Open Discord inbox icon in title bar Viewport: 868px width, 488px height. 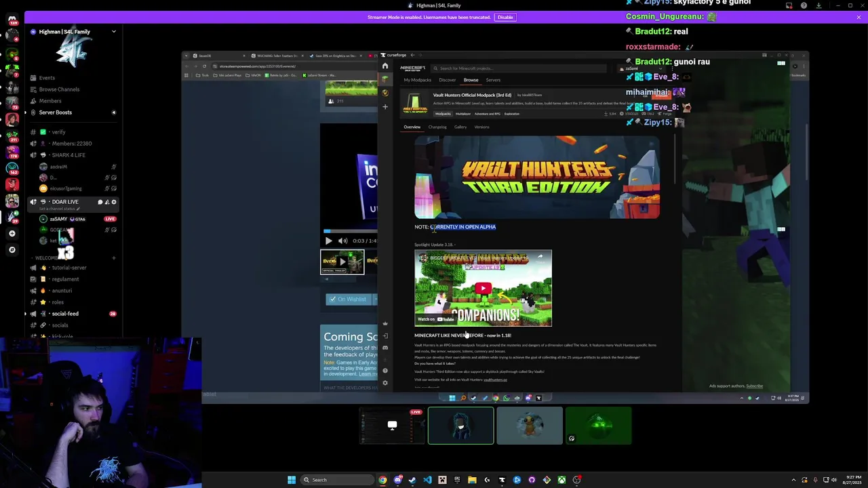tap(789, 5)
